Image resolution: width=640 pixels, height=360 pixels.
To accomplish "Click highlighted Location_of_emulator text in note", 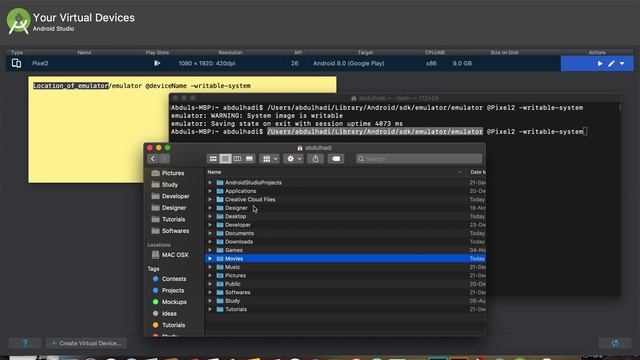I will click(x=71, y=86).
